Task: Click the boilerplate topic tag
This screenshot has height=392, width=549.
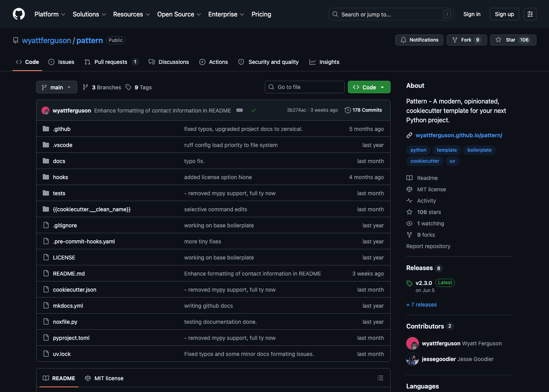Action: (x=479, y=150)
